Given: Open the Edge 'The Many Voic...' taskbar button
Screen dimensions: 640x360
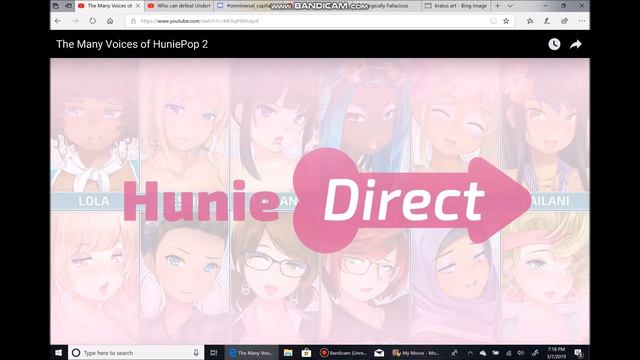Looking at the screenshot, I should click(x=251, y=353).
